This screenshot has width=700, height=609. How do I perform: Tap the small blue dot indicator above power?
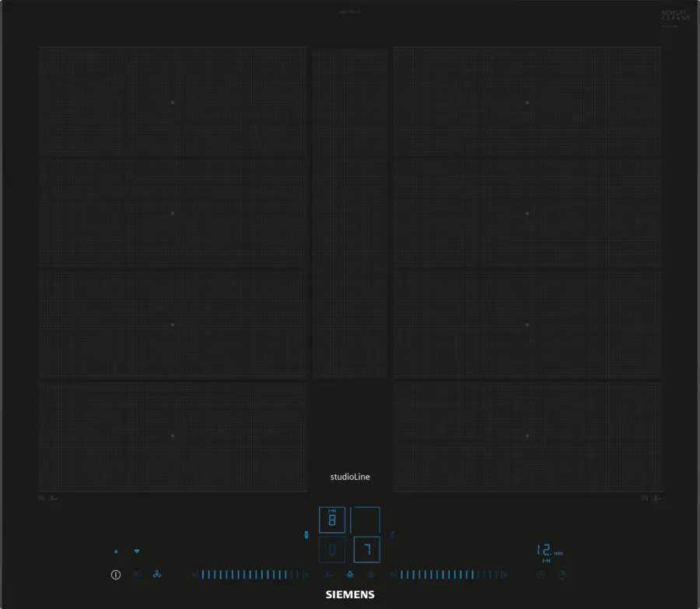pos(116,551)
